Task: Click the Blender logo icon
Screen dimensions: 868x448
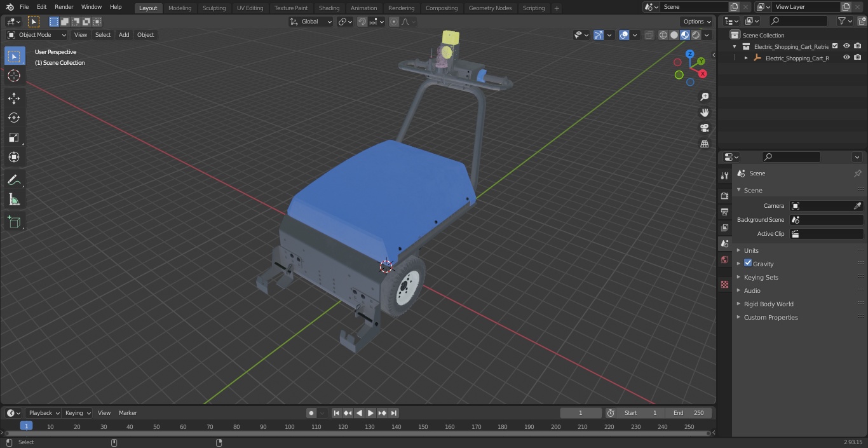Action: point(10,7)
